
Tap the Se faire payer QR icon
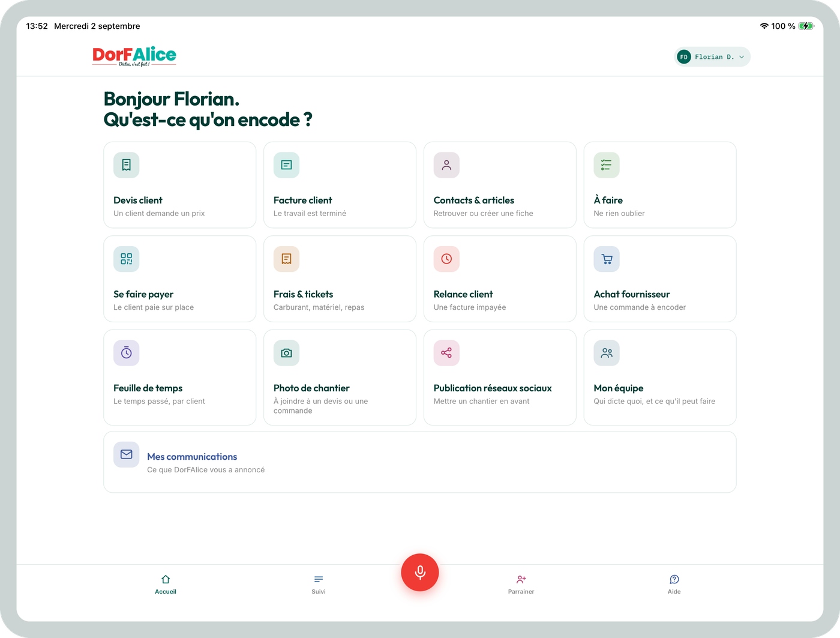click(x=127, y=259)
